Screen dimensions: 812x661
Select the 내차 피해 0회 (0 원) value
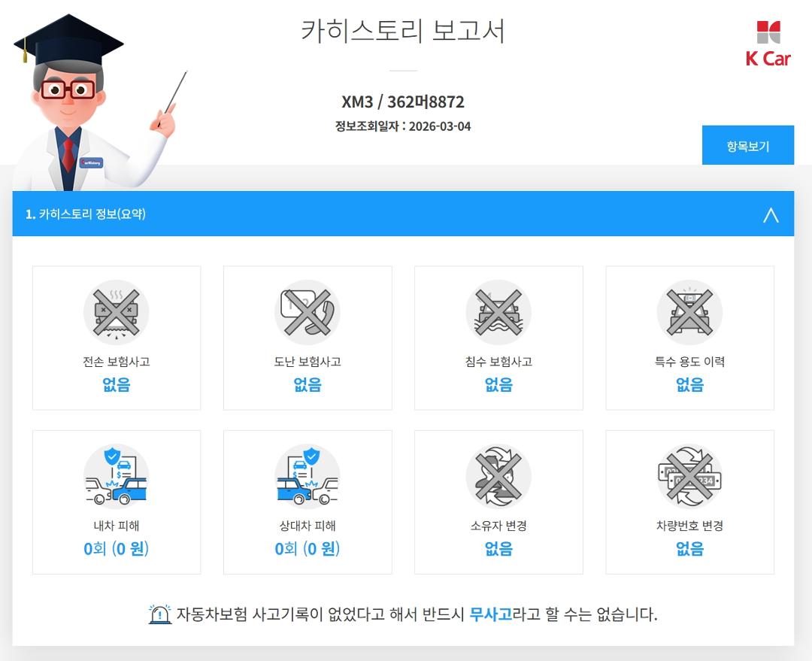116,549
